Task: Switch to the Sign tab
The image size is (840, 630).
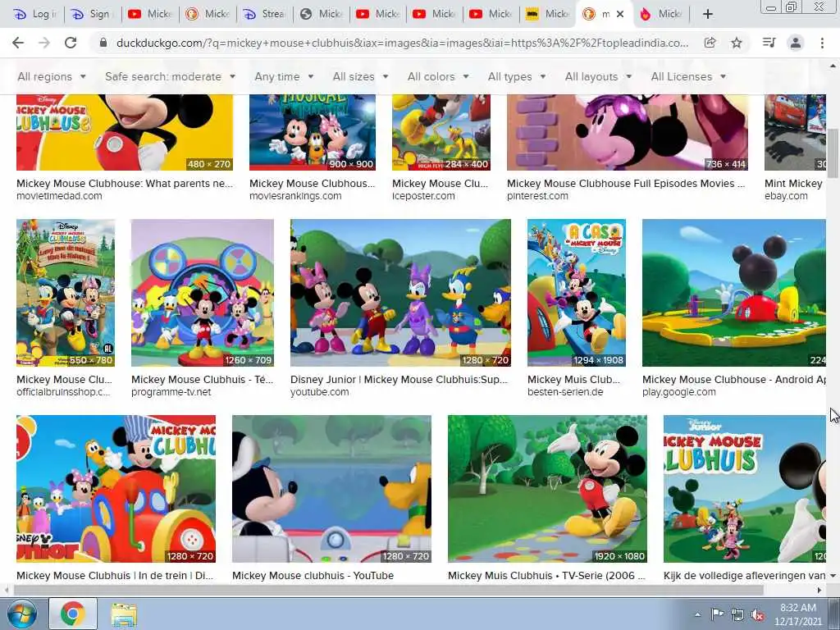Action: coord(92,15)
